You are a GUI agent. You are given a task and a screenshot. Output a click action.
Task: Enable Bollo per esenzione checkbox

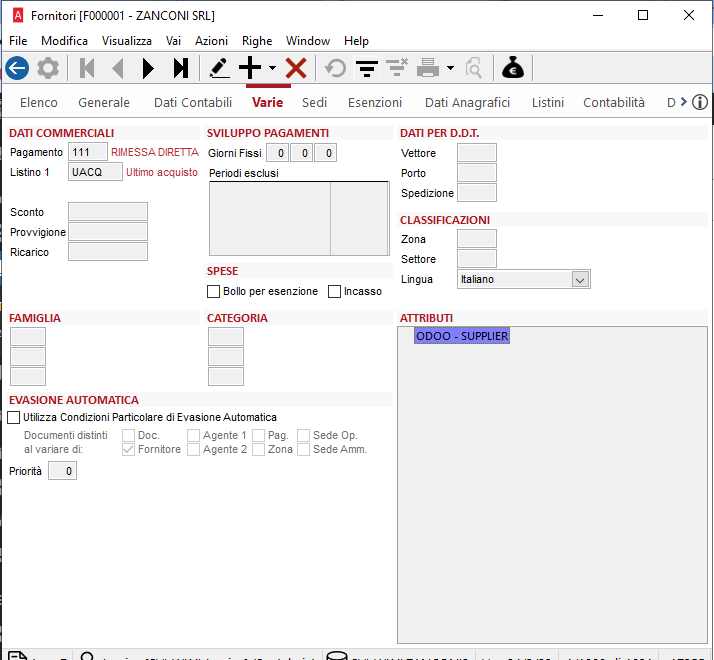point(213,292)
